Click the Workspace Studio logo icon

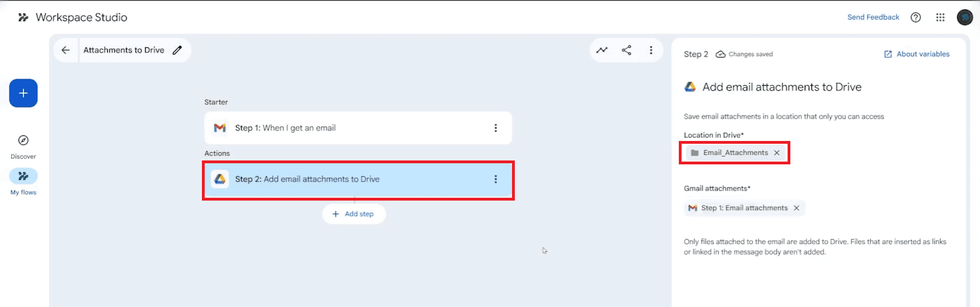[23, 17]
